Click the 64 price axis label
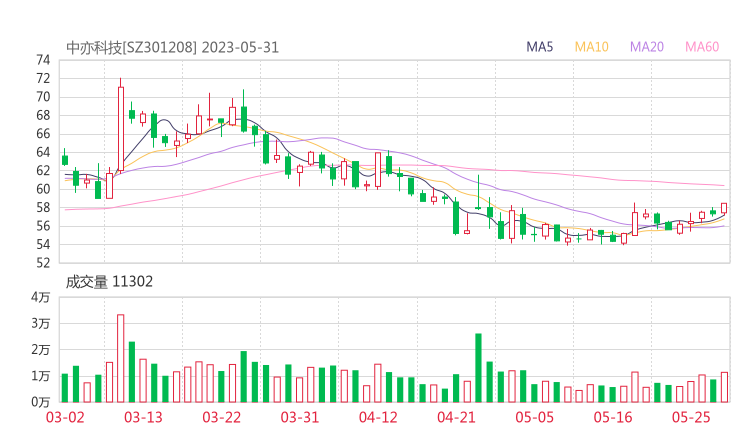Screen dimensions: 740x440 43,152
